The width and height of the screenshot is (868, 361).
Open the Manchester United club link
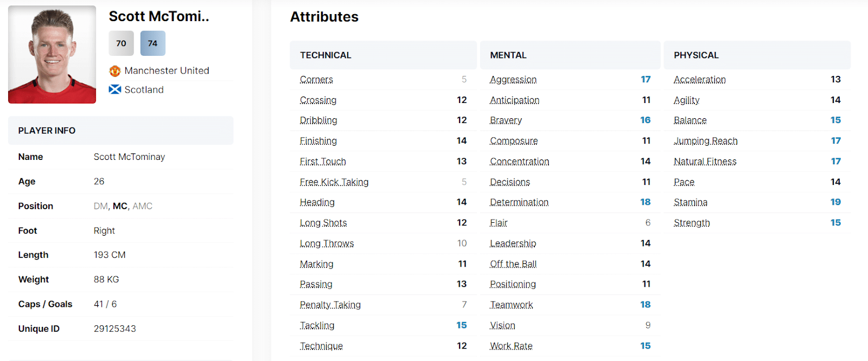(x=167, y=71)
